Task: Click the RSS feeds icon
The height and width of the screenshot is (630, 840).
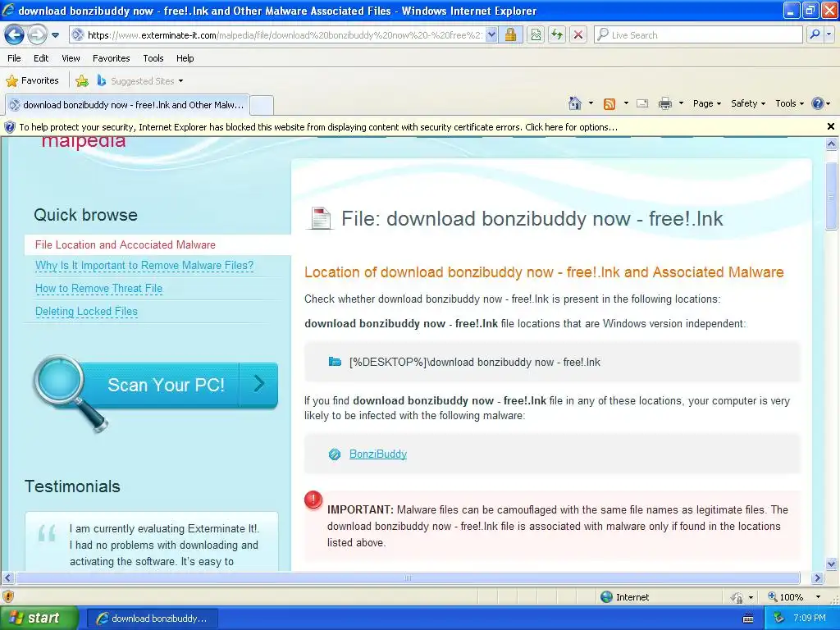Action: [x=609, y=104]
